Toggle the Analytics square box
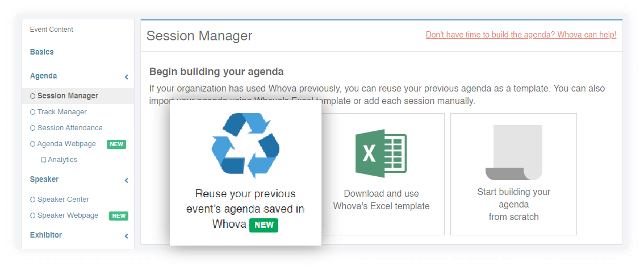Image resolution: width=644 pixels, height=274 pixels. [44, 160]
